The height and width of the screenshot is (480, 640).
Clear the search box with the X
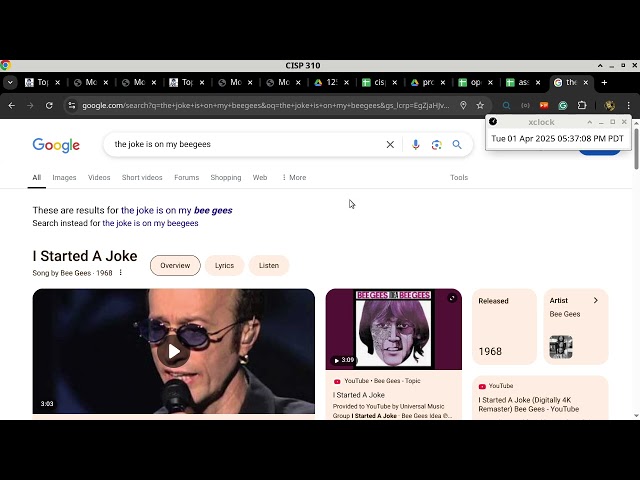point(390,144)
